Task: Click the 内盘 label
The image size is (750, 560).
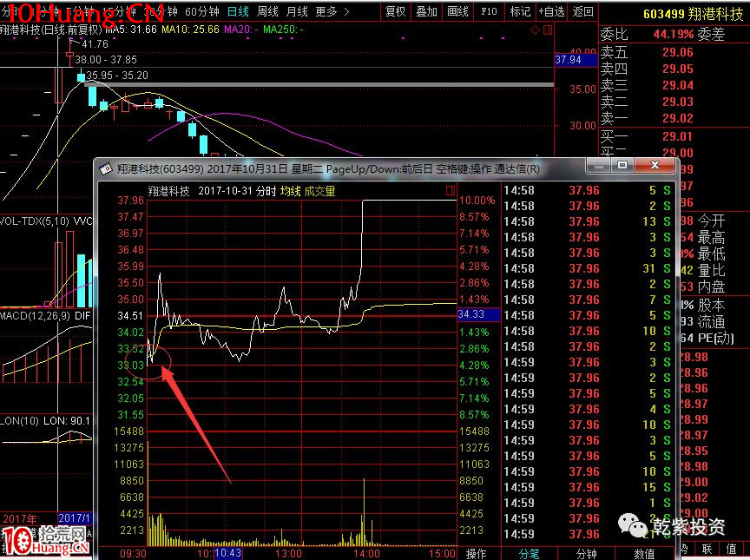Action: (711, 287)
